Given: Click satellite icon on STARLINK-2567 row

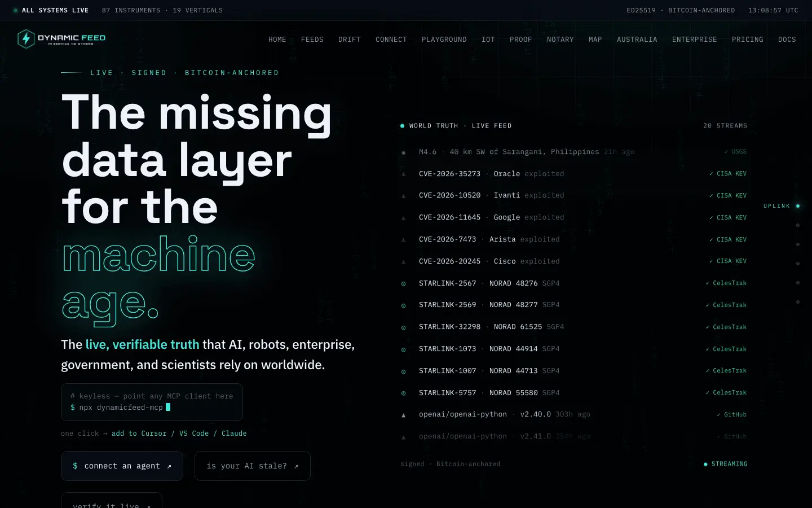Looking at the screenshot, I should (x=403, y=284).
